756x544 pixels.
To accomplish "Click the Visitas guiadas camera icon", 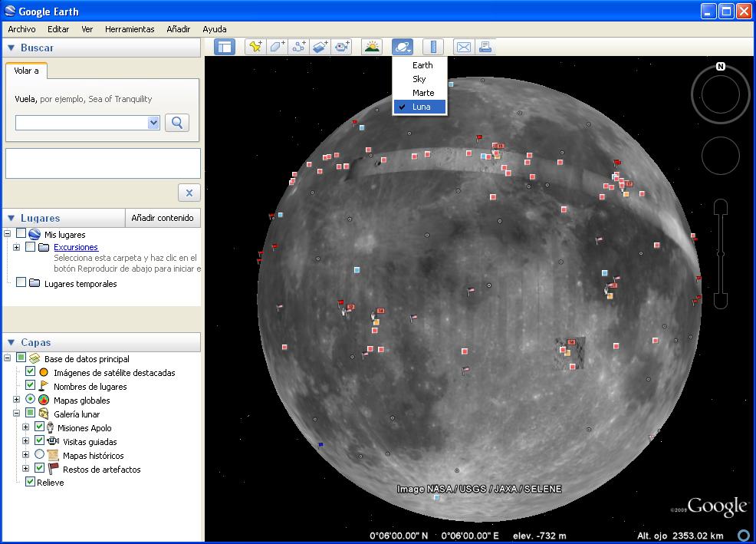I will (53, 441).
